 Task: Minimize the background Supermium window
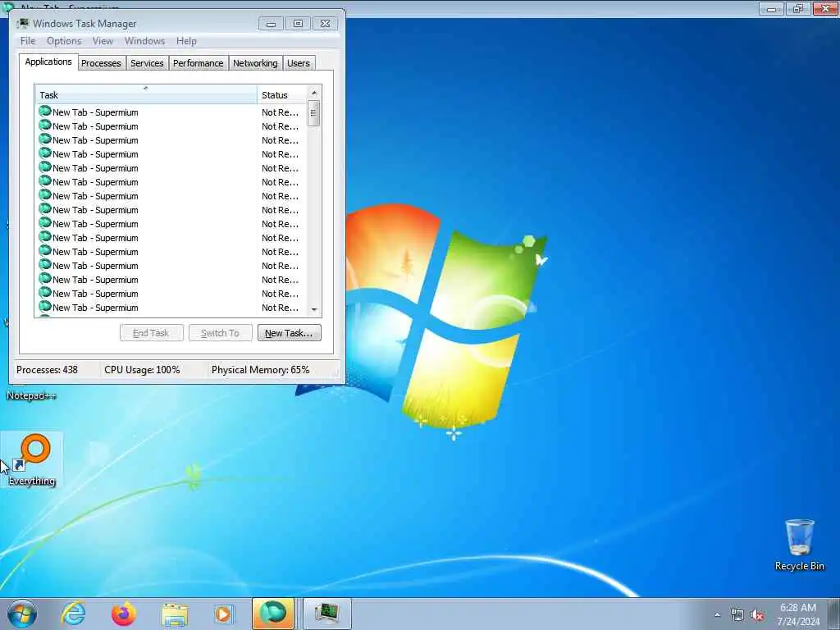771,8
